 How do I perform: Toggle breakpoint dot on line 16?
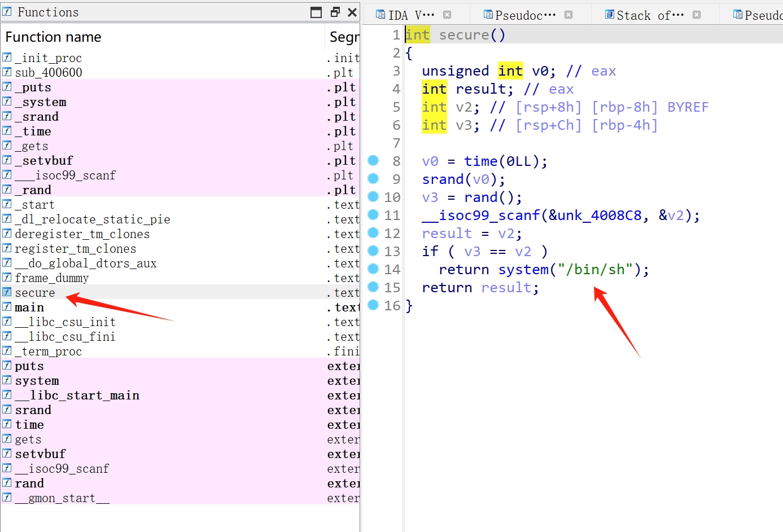[373, 305]
